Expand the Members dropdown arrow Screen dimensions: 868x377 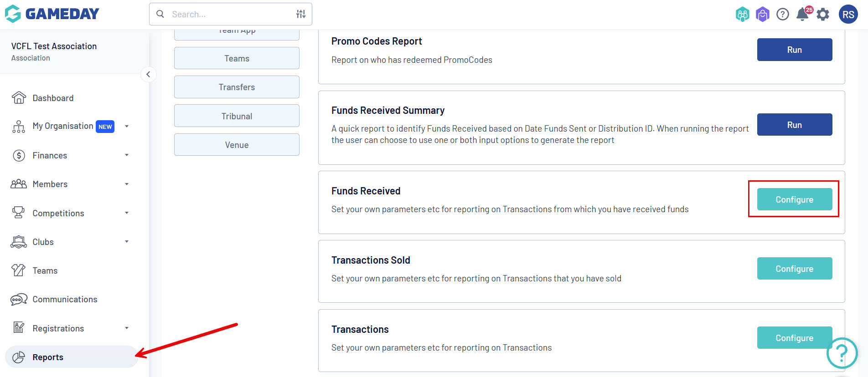coord(127,184)
